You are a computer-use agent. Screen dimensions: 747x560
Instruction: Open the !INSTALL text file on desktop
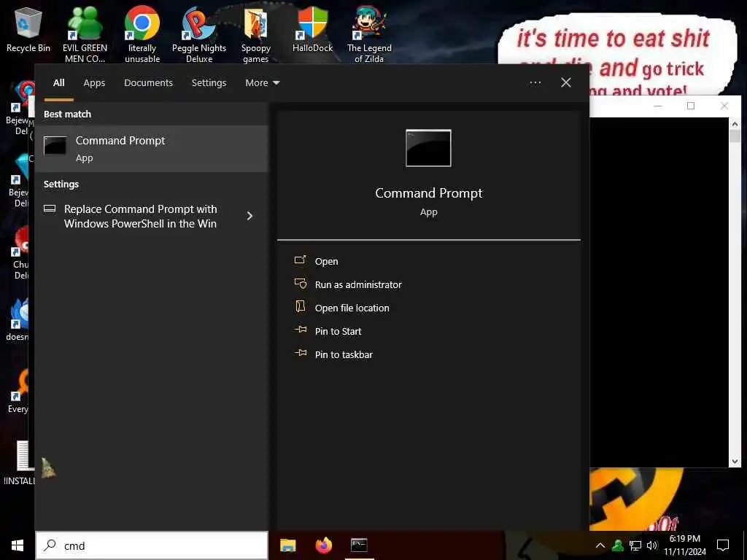19,463
